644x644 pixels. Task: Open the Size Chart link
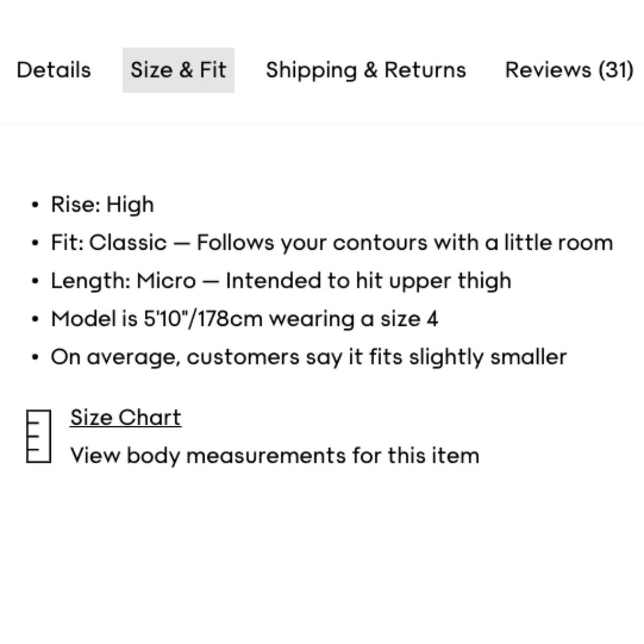[126, 418]
